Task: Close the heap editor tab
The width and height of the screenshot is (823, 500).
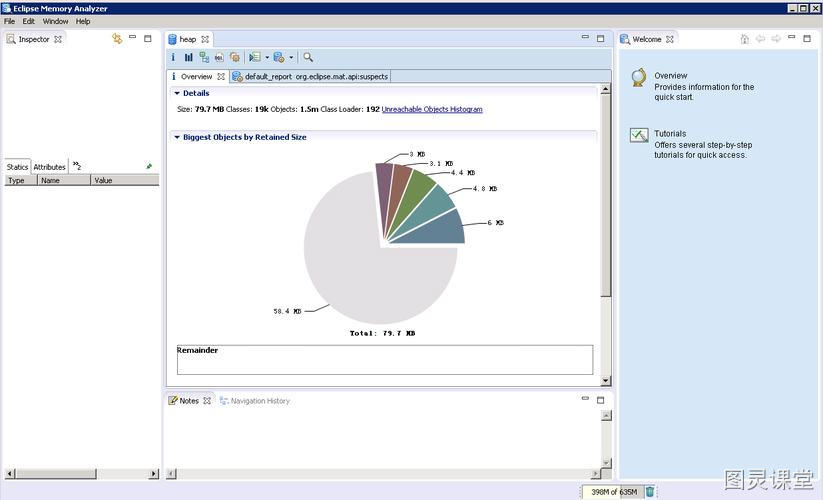Action: (x=205, y=39)
